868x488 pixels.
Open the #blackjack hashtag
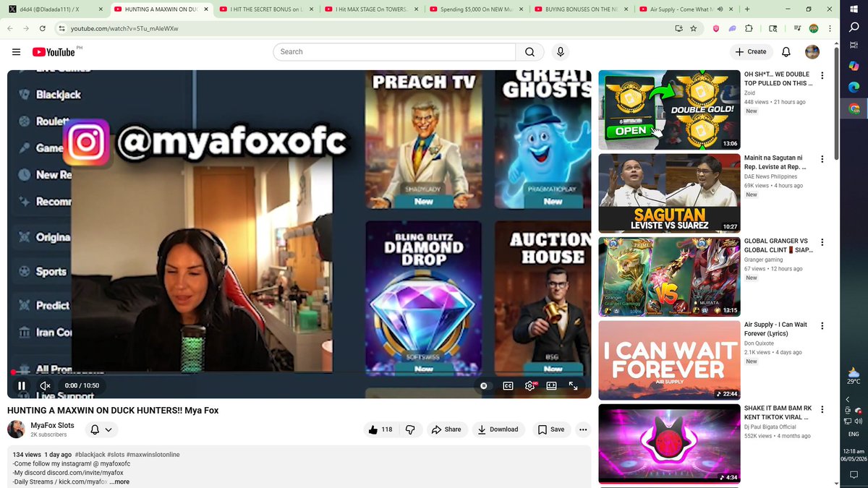coord(91,455)
